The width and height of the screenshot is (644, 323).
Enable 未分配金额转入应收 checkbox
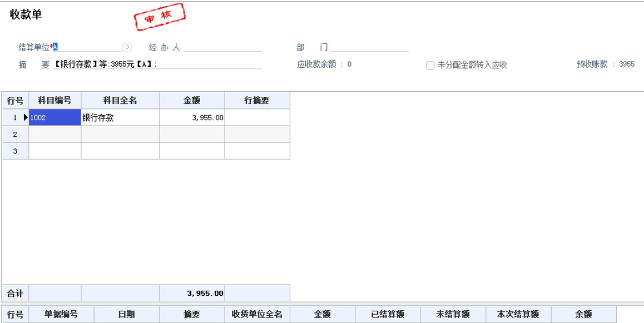point(430,66)
